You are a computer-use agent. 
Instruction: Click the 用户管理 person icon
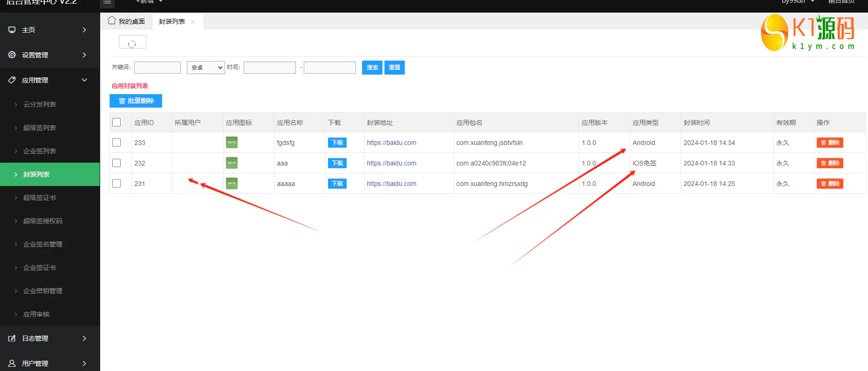[12, 364]
